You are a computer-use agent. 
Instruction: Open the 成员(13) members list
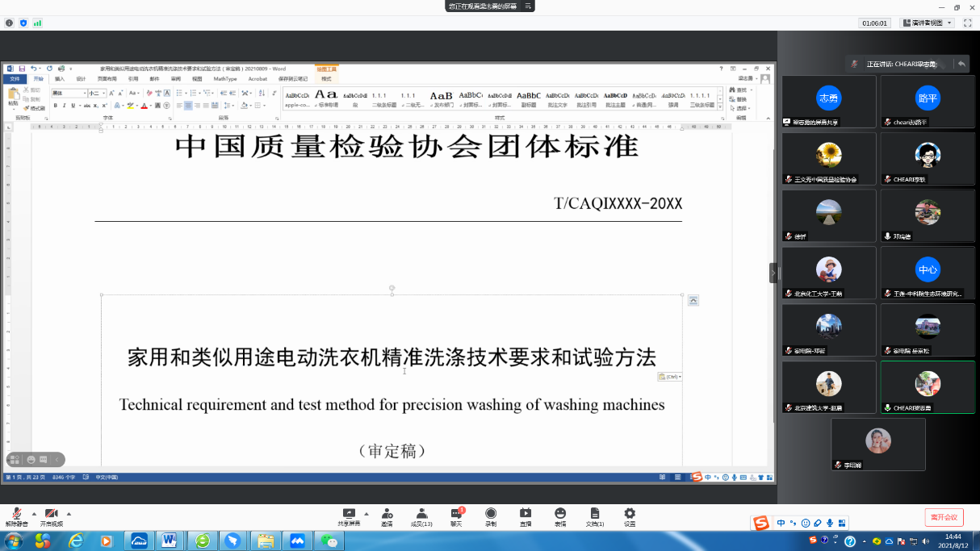click(x=421, y=516)
